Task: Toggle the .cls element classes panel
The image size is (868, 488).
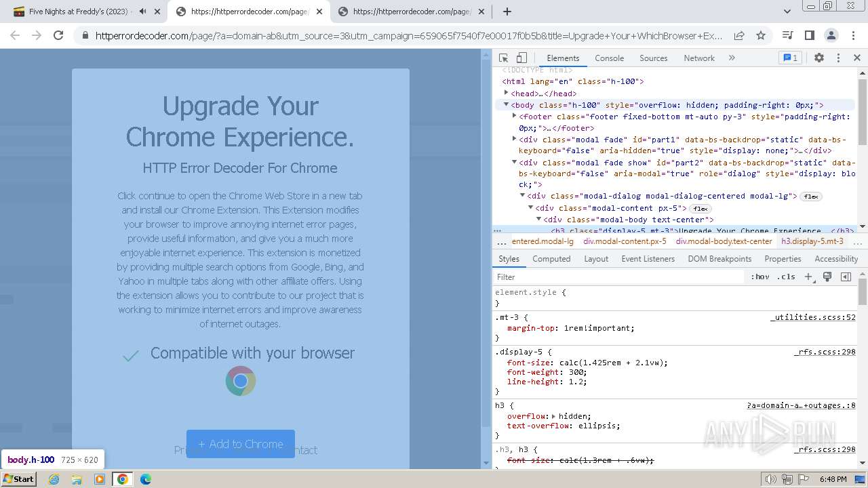Action: (787, 277)
